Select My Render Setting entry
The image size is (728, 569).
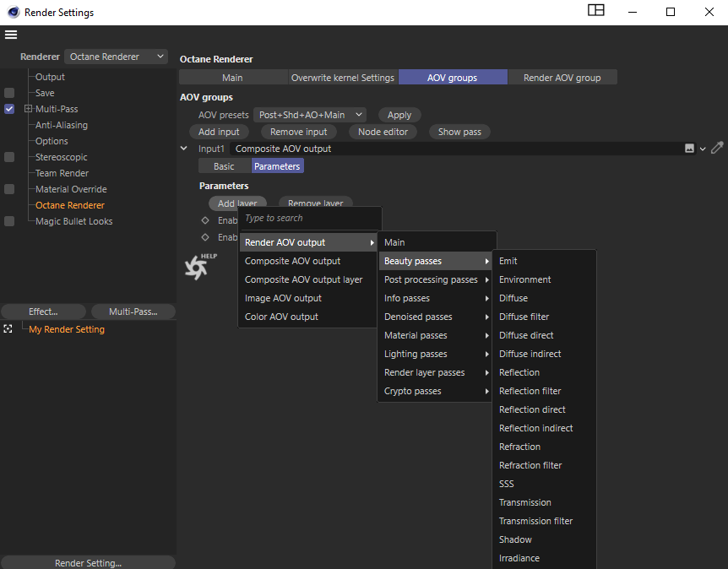click(x=67, y=329)
